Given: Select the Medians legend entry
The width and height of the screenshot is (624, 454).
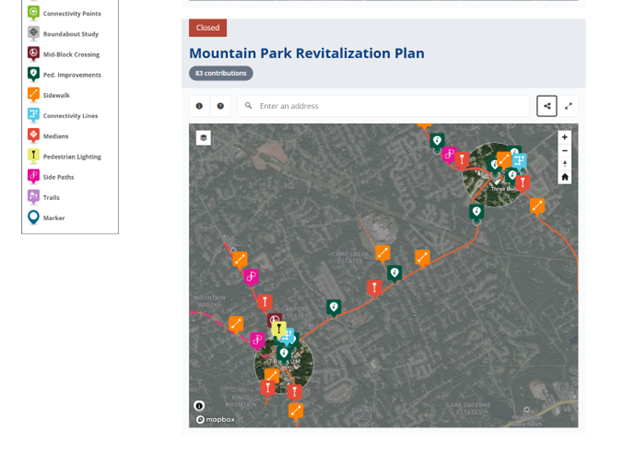Looking at the screenshot, I should 55,136.
